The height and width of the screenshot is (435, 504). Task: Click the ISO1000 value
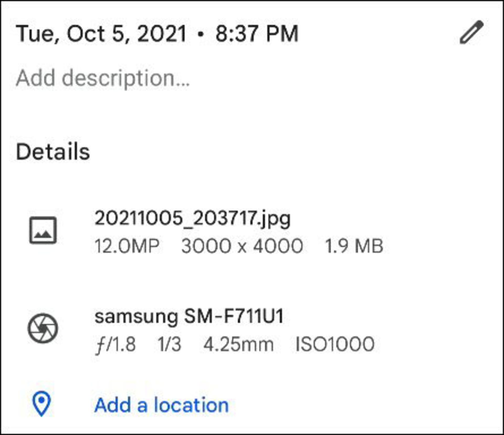(x=335, y=344)
